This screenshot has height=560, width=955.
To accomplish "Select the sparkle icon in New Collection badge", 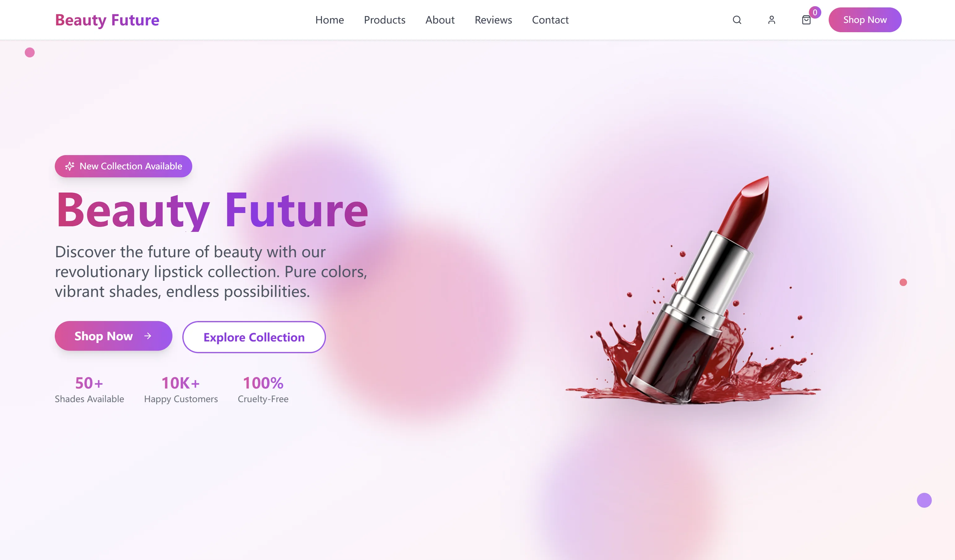I will [x=70, y=166].
